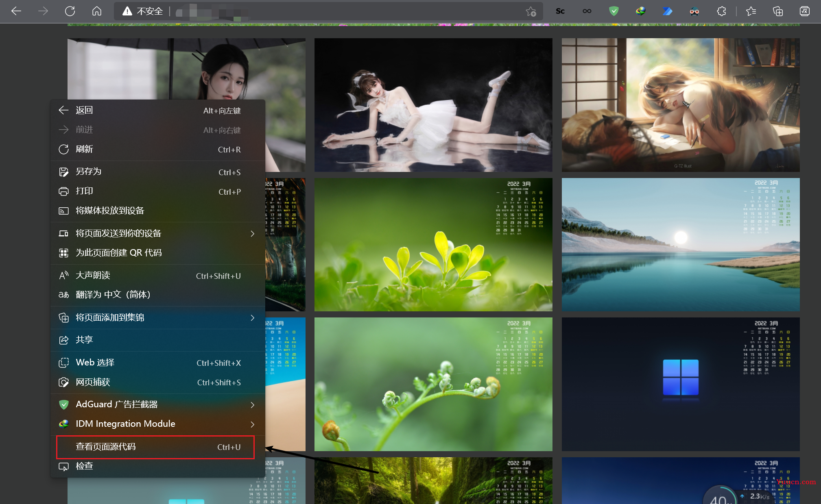
Task: Open the mossy forest calendar wallpaper
Action: point(433,480)
